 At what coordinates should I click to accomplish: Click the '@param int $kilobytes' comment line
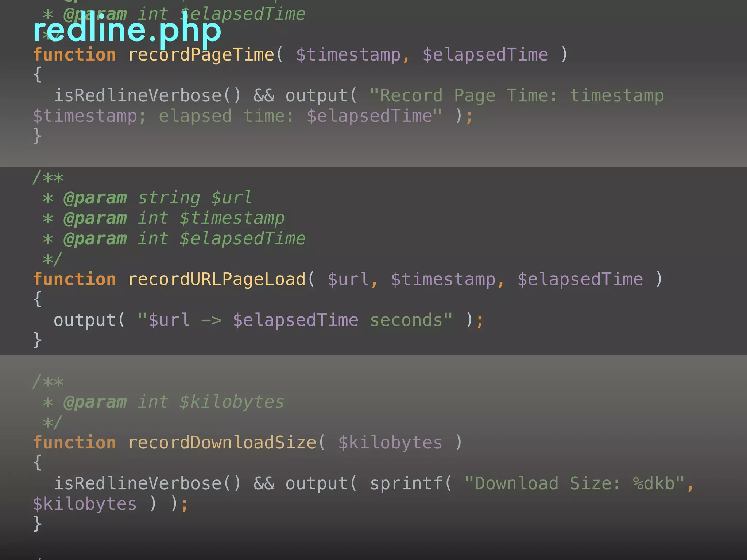[173, 402]
